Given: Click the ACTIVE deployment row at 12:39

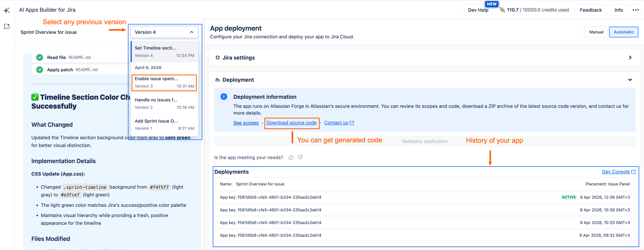Looking at the screenshot, I should coord(425,197).
